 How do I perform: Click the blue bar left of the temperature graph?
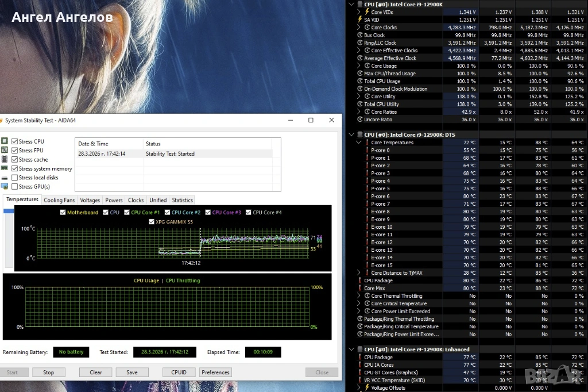(9, 212)
